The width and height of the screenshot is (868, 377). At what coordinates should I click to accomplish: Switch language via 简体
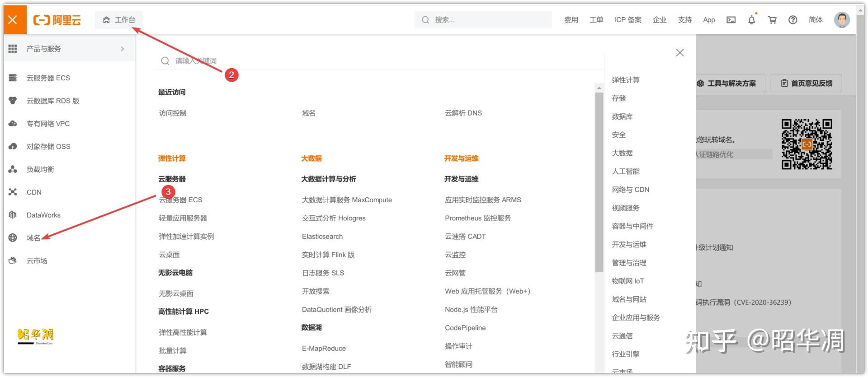pyautogui.click(x=816, y=20)
